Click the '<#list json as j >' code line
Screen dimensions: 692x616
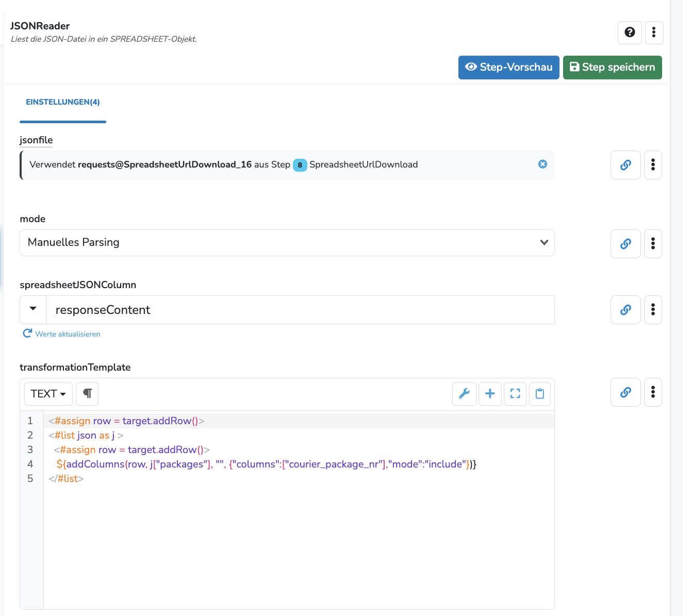[x=86, y=436]
